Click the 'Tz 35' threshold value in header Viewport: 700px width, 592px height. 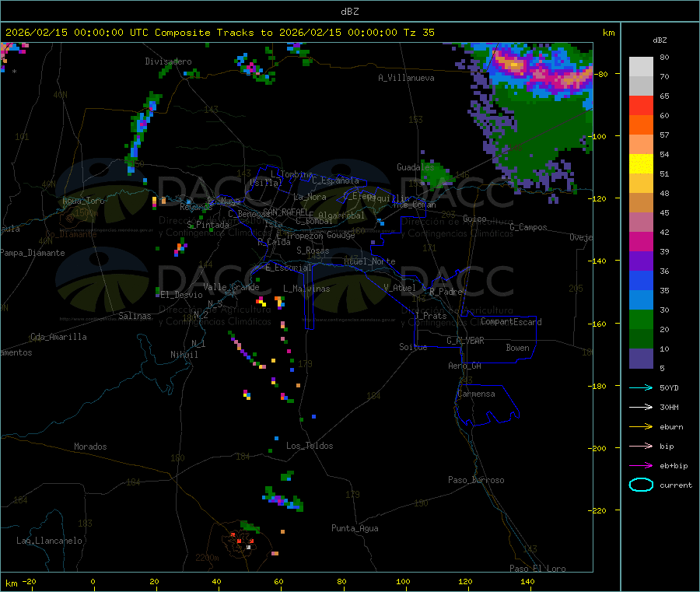[x=418, y=33]
